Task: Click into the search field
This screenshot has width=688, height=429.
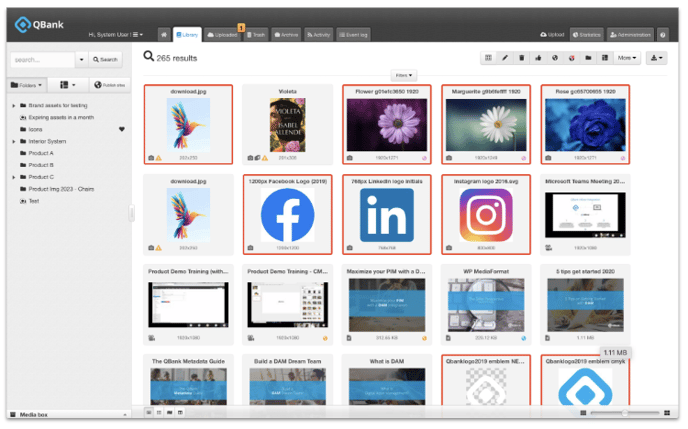Action: [x=43, y=60]
